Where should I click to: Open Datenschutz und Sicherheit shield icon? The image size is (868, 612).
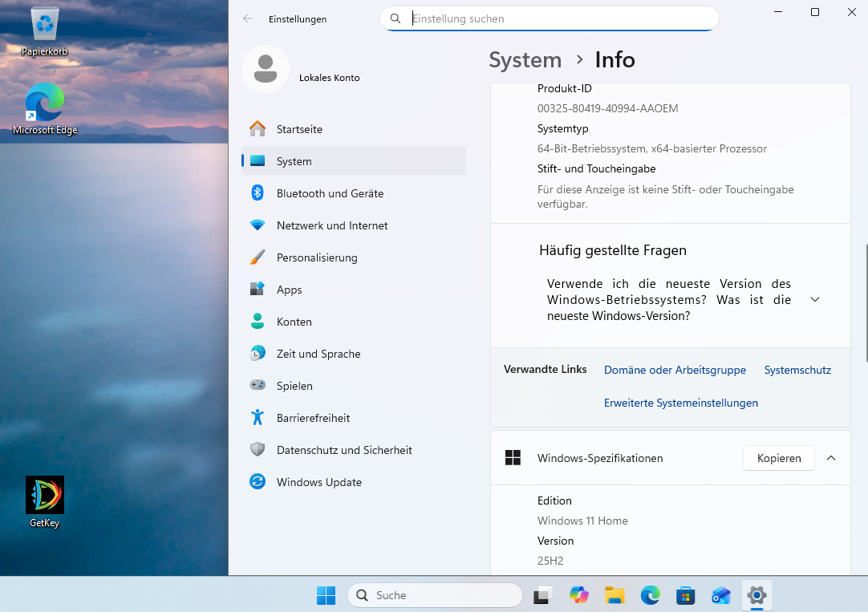258,450
